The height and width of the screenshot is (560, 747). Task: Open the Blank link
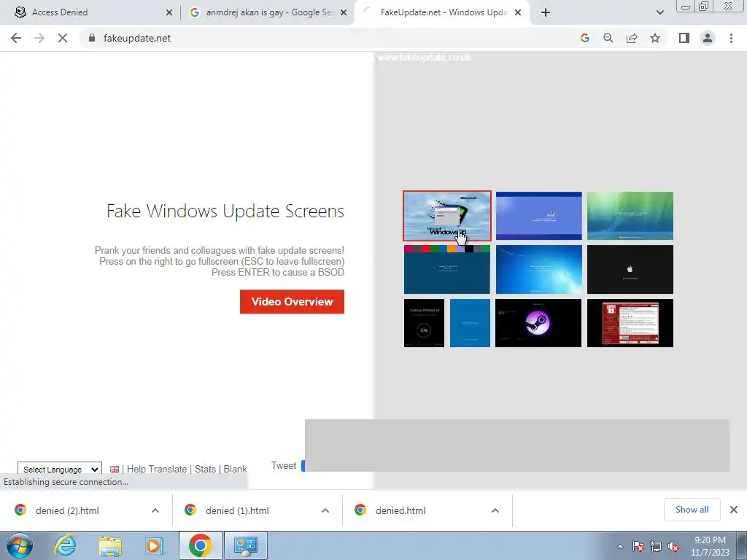(236, 469)
